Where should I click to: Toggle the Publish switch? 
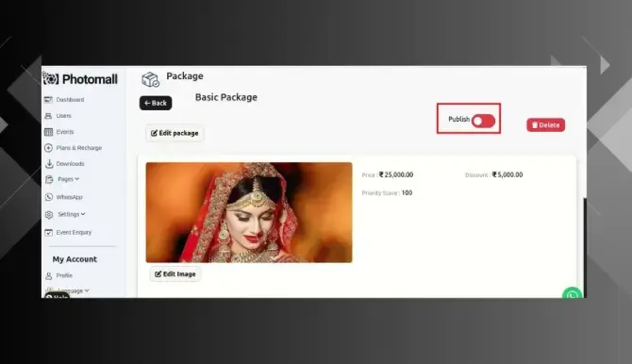pos(483,121)
